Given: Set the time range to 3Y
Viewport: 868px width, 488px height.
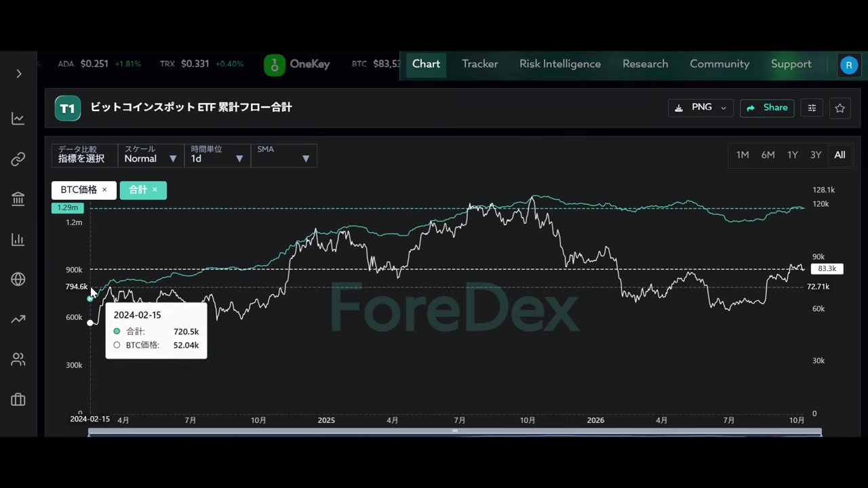Looking at the screenshot, I should (x=816, y=155).
